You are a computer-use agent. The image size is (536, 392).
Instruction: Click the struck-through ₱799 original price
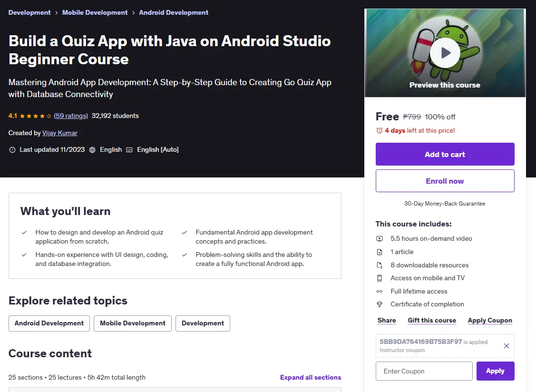coord(412,117)
